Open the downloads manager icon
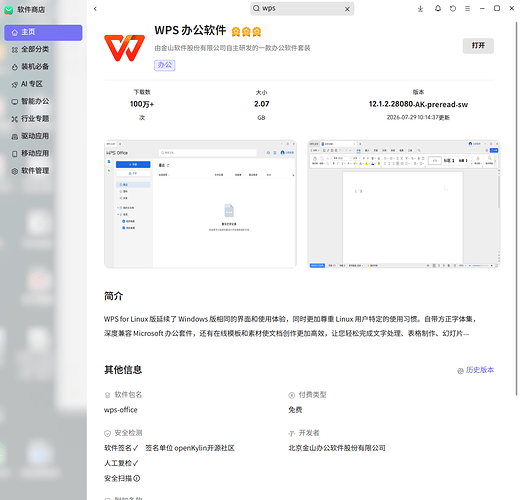 (x=420, y=9)
